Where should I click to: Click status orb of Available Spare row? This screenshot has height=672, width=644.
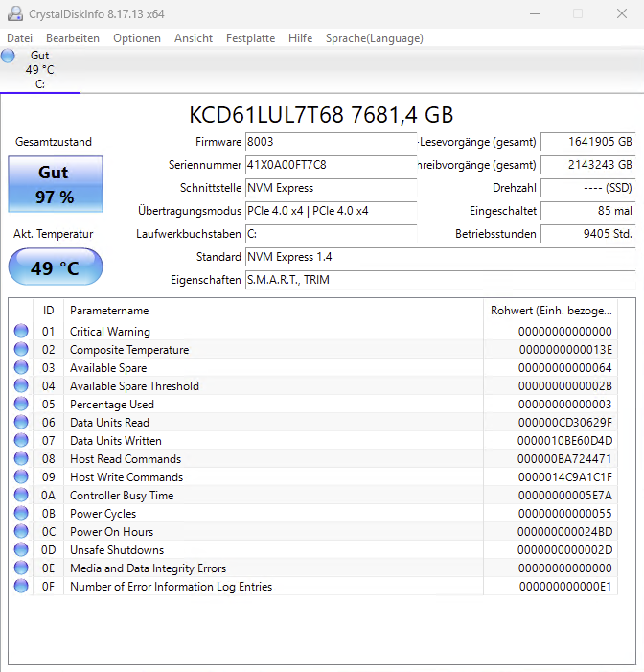[21, 368]
